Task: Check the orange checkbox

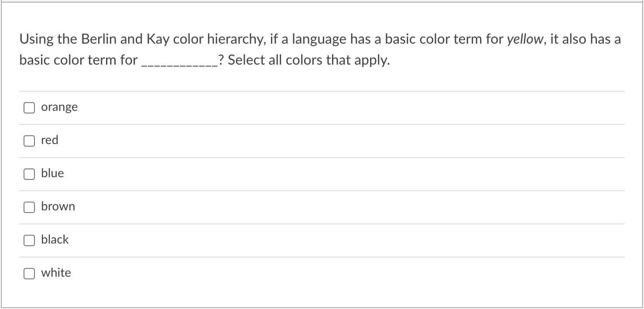Action: click(29, 107)
